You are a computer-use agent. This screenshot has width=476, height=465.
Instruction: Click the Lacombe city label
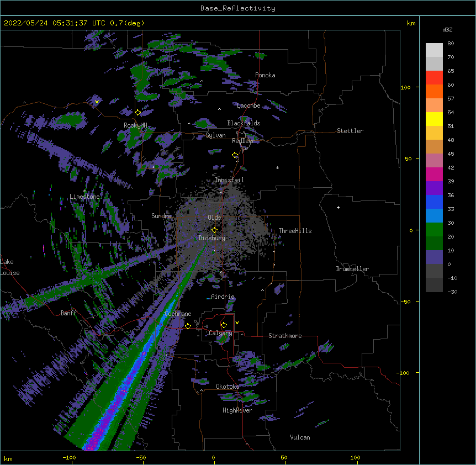click(x=248, y=105)
